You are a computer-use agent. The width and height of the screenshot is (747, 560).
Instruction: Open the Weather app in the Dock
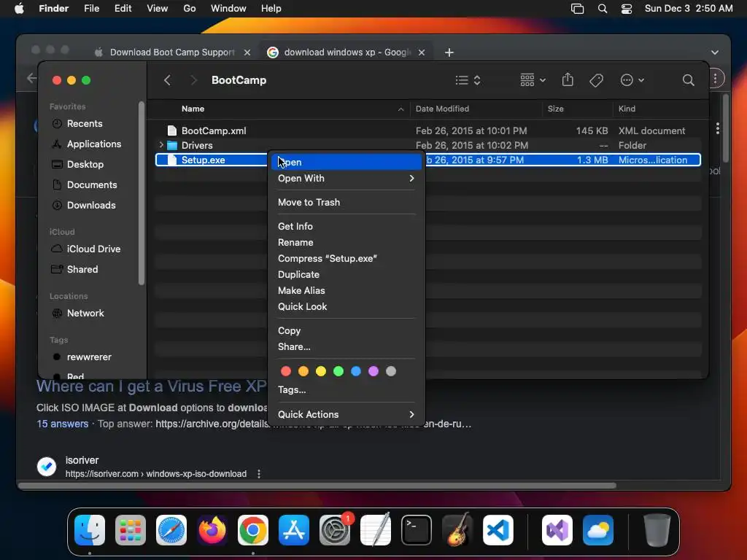point(598,530)
